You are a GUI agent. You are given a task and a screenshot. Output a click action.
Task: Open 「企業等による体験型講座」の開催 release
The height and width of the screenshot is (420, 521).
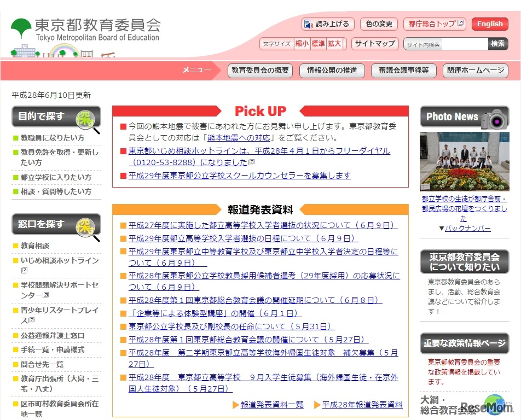(215, 313)
